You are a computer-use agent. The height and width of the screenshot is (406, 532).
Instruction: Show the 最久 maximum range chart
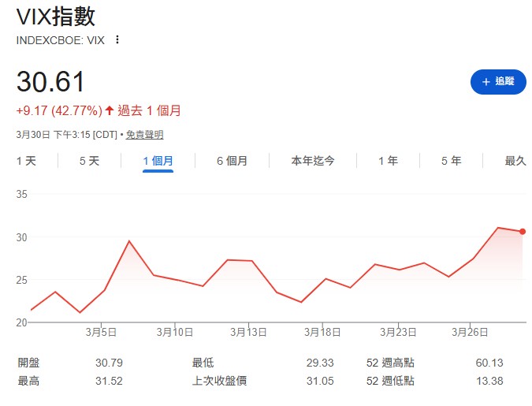(515, 161)
